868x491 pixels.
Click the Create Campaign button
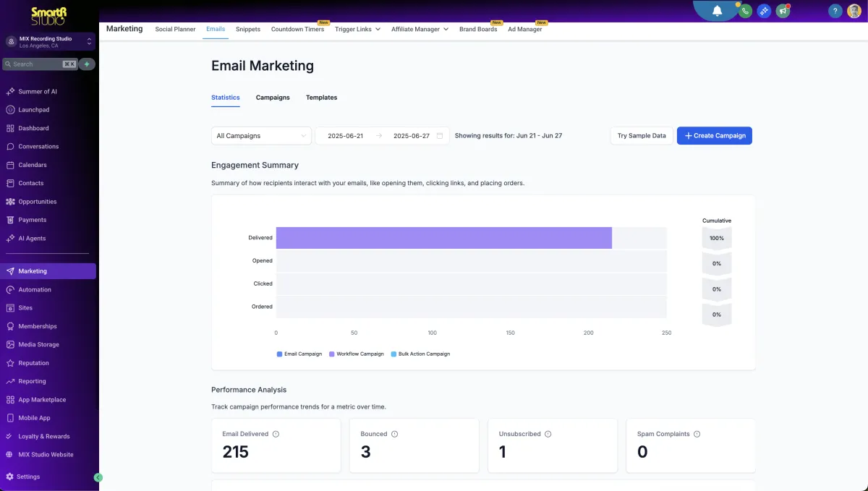pos(714,135)
